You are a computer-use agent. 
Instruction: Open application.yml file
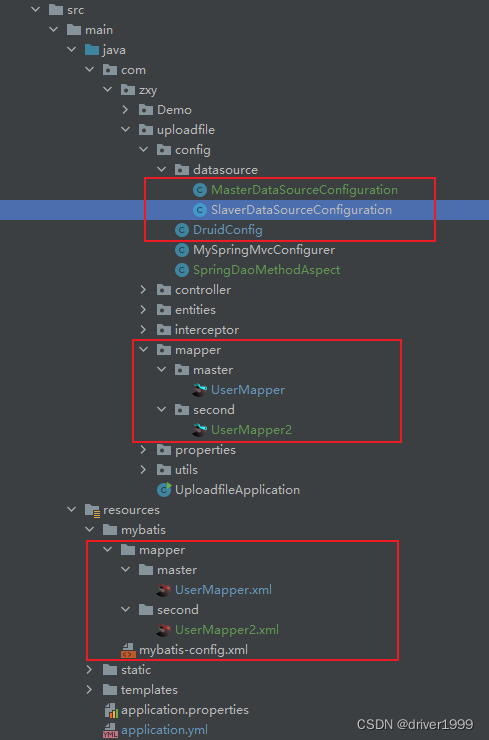(x=164, y=730)
